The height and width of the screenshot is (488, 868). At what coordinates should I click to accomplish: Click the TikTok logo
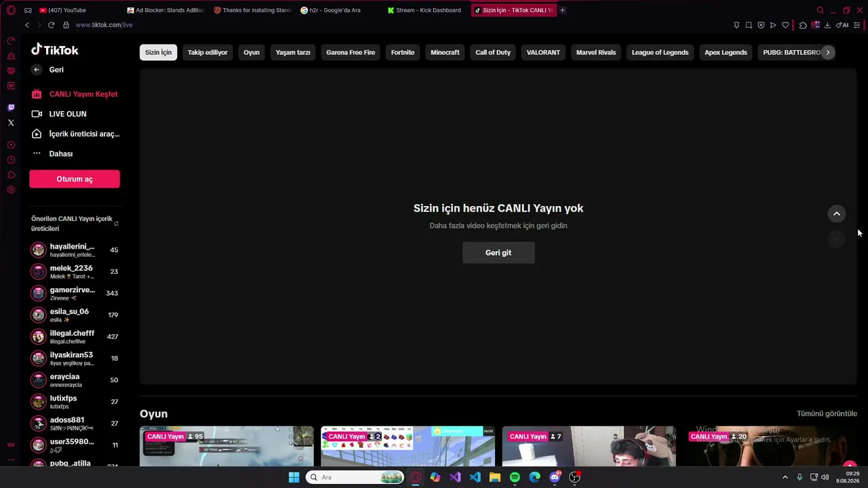(55, 49)
